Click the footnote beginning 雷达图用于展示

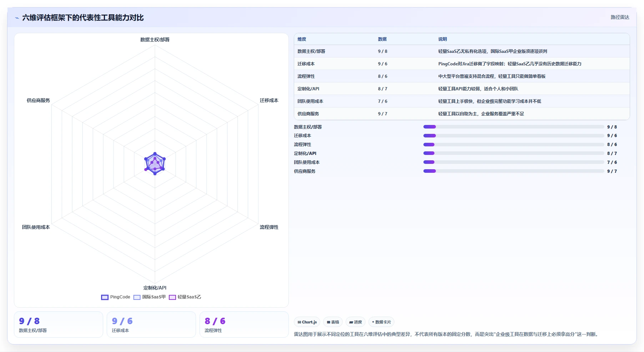[447, 334]
